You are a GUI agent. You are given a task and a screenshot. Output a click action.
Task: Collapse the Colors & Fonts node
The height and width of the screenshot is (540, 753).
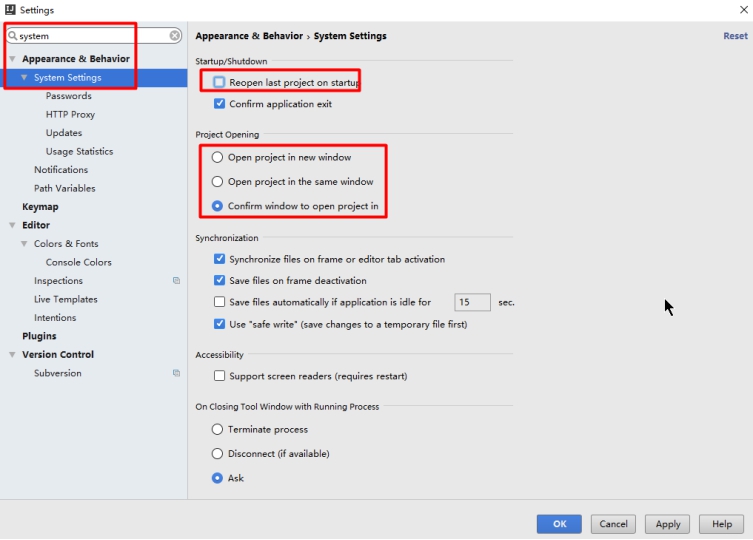point(24,244)
